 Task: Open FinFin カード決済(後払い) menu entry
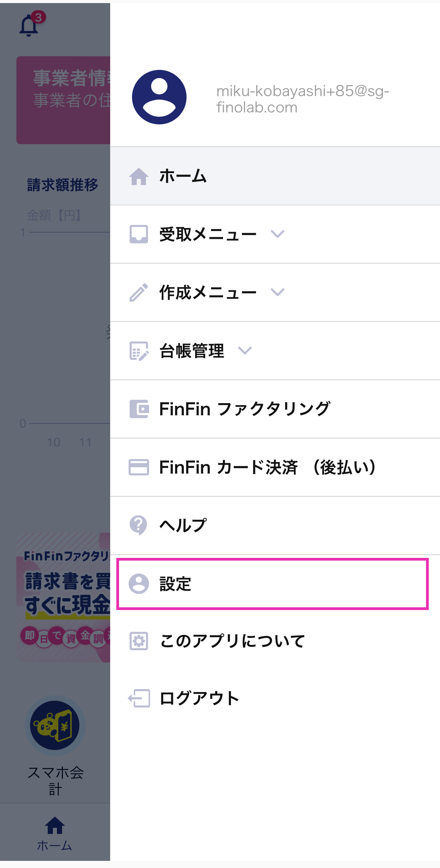pyautogui.click(x=275, y=467)
